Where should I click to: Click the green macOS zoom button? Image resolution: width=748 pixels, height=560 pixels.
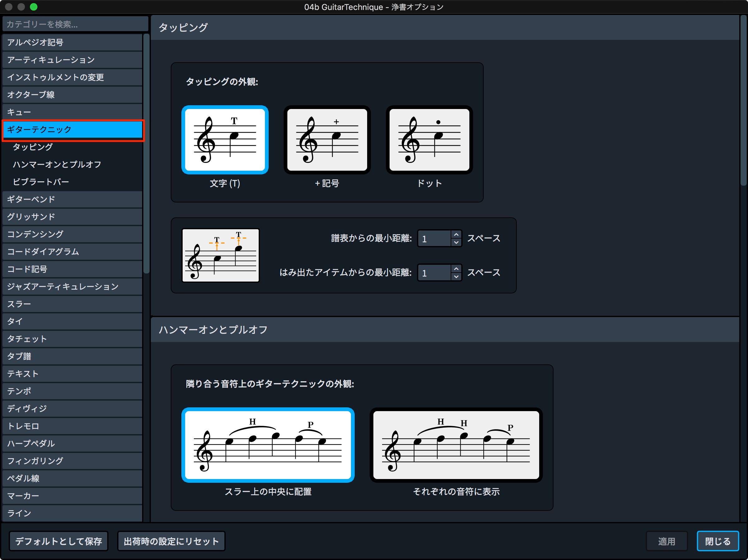33,7
